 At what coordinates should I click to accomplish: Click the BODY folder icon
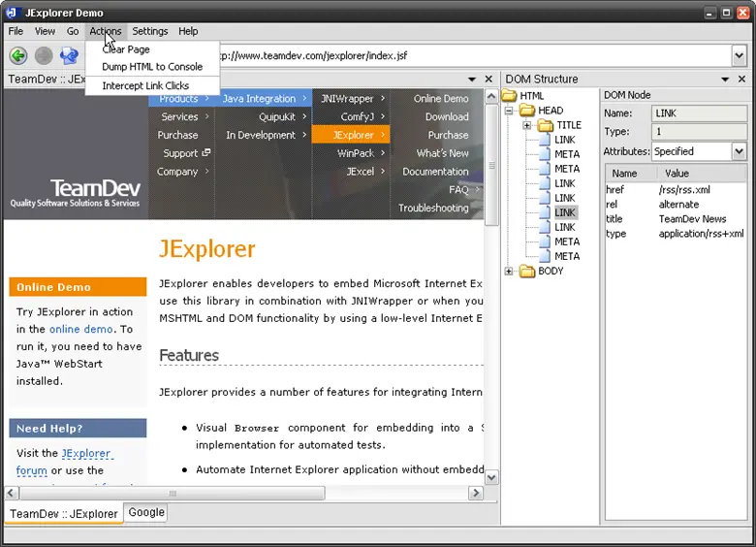[x=527, y=272]
